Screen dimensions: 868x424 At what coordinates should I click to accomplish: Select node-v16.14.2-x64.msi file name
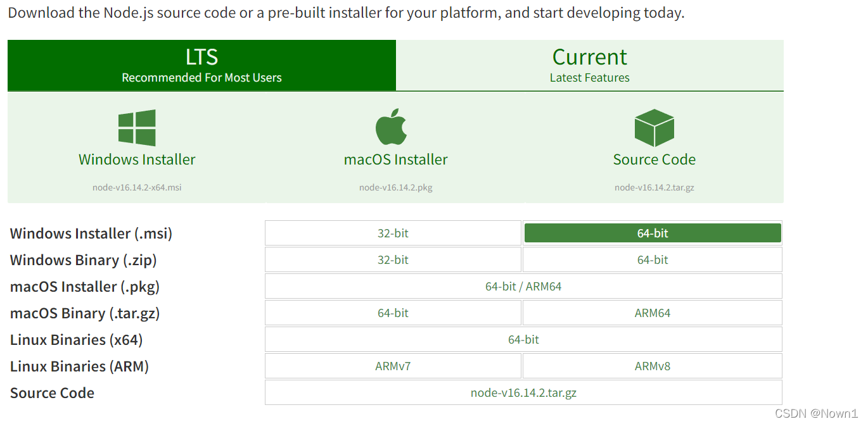[137, 187]
